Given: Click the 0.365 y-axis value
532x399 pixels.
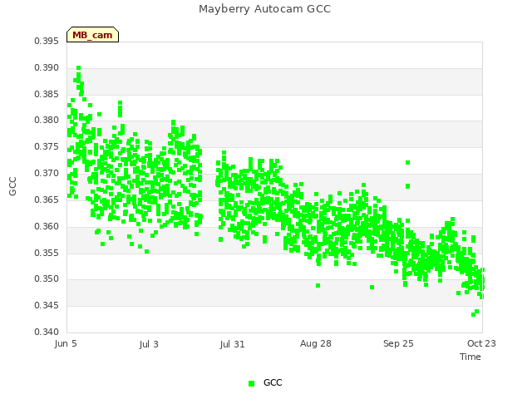Looking at the screenshot, I should point(47,199).
